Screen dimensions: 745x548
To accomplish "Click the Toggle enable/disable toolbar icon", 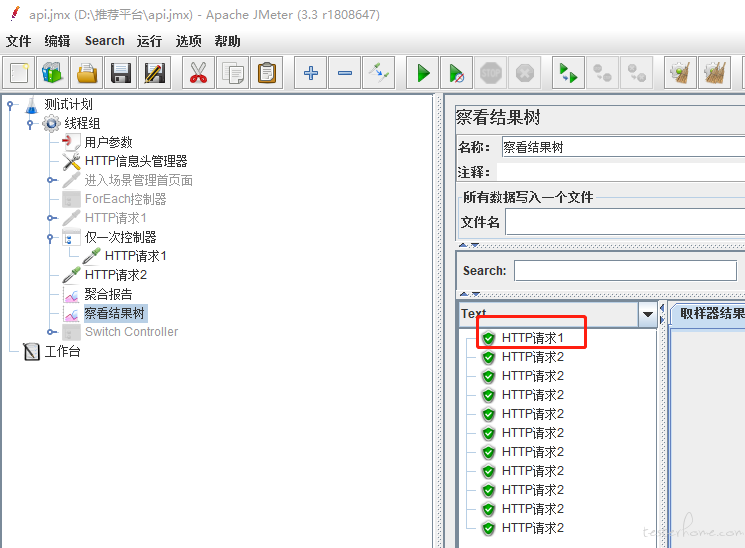I will 379,73.
